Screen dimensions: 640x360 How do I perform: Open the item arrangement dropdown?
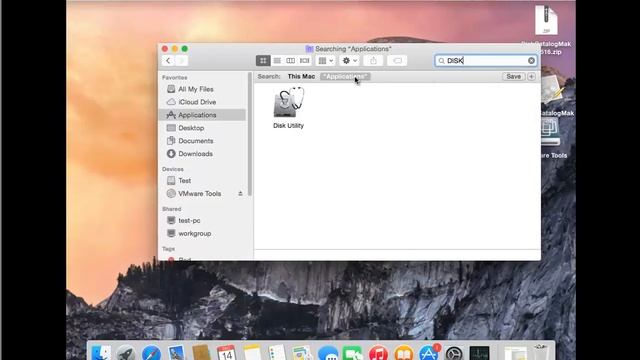(325, 61)
